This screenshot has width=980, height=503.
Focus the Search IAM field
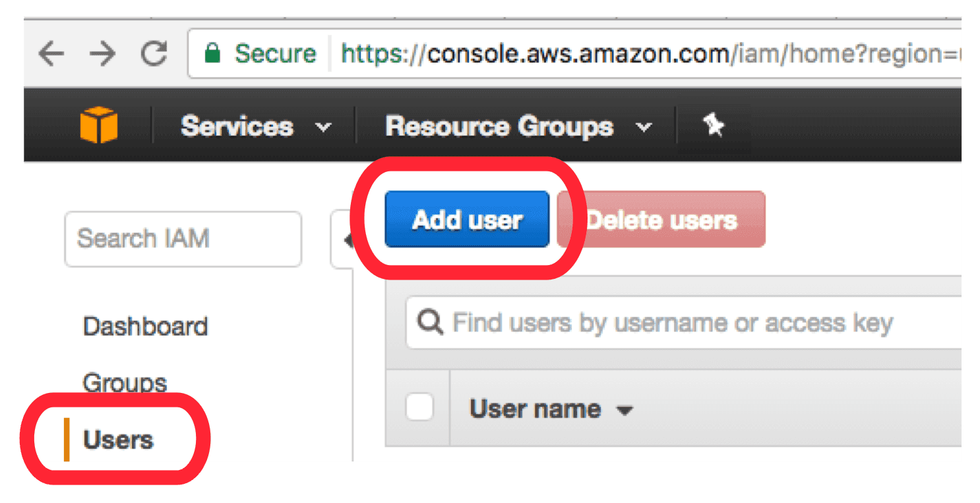tap(183, 239)
